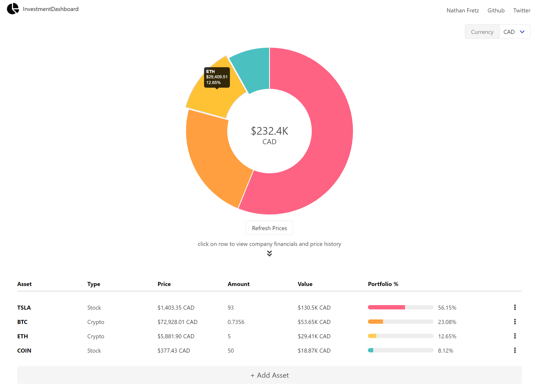Open the Nathan Fretz link

[x=463, y=10]
